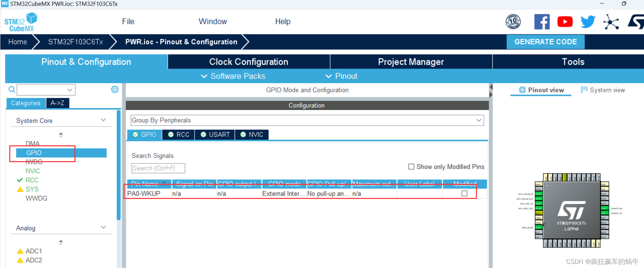The height and width of the screenshot is (268, 644).
Task: Open the Facebook page icon
Action: 542,22
